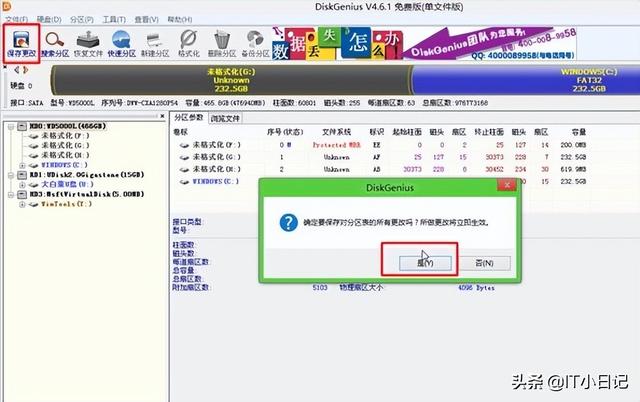Viewport: 640px width, 402px height.
Task: Expand the WINDOWS(C:) tree node
Action: [x=22, y=165]
